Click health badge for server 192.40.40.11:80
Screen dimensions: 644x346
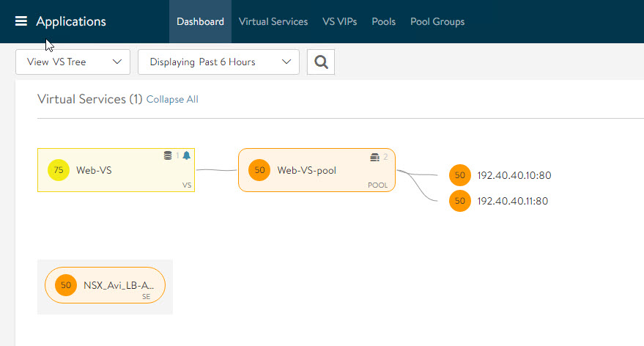(459, 200)
